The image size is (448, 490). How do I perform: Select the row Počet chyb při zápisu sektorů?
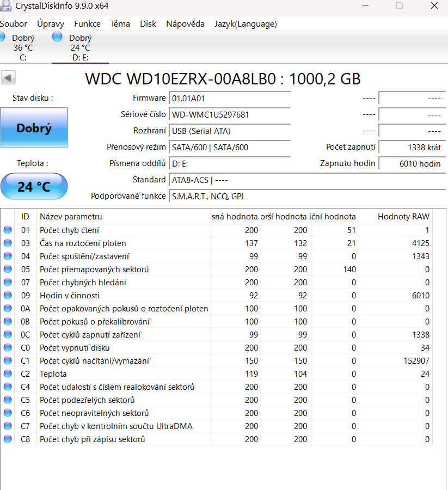coord(217,439)
